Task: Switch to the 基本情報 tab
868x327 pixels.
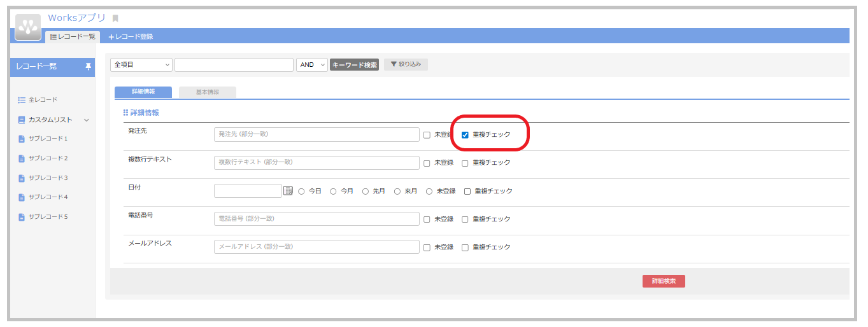Action: click(x=208, y=92)
